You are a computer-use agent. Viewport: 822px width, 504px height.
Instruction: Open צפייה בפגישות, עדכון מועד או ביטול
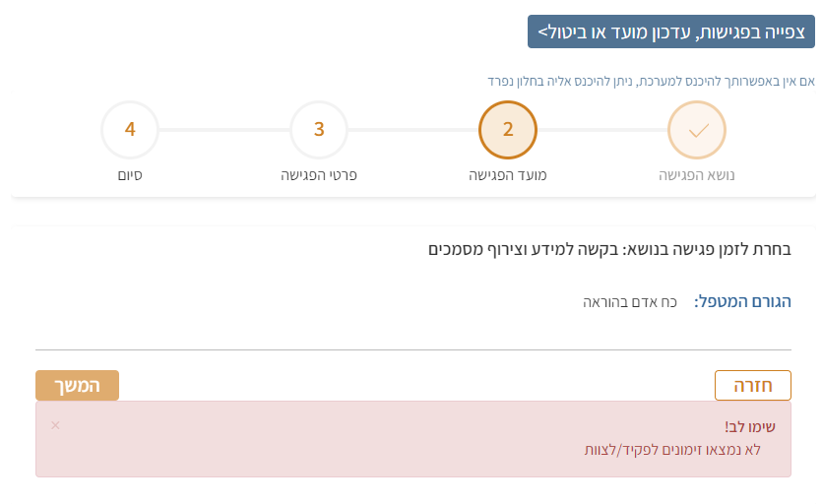(670, 32)
